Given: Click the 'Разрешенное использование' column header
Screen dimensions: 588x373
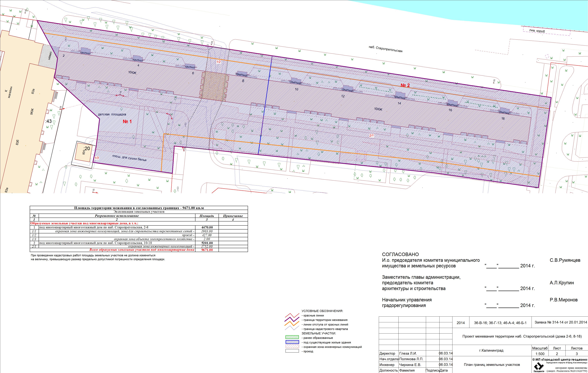Looking at the screenshot, I should (117, 216).
